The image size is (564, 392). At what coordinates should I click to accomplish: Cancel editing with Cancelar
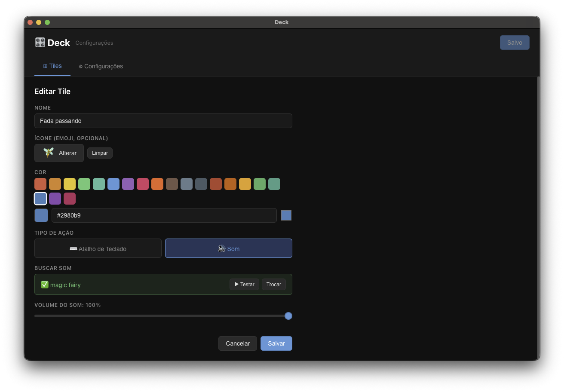[x=238, y=343]
